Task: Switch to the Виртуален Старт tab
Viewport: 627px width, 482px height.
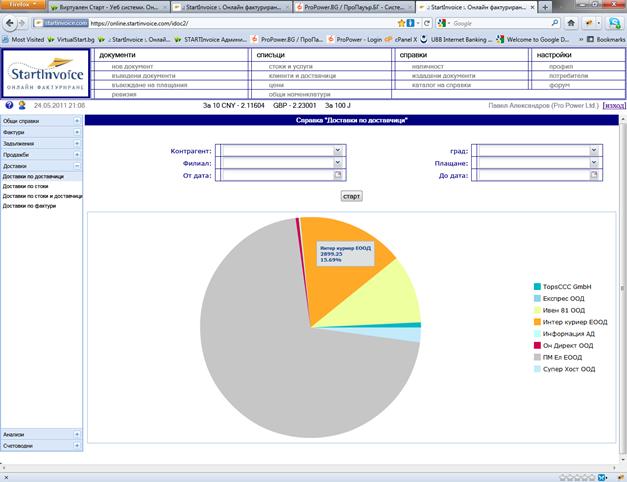Action: (x=108, y=7)
